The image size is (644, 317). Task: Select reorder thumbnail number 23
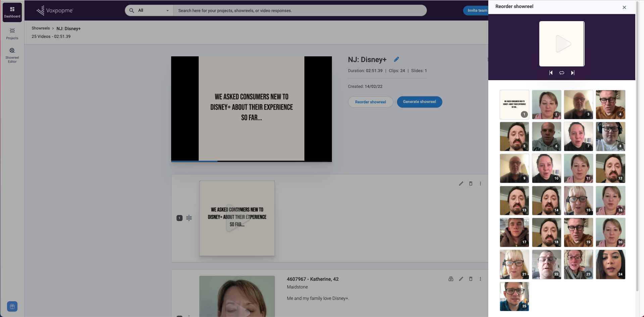click(579, 264)
